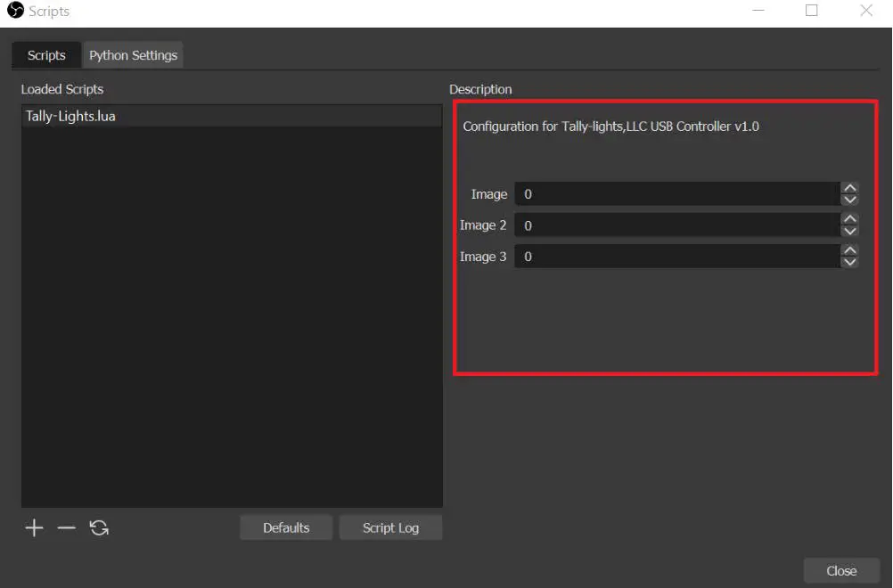
Task: Click the OBS logo in title bar
Action: pos(15,11)
